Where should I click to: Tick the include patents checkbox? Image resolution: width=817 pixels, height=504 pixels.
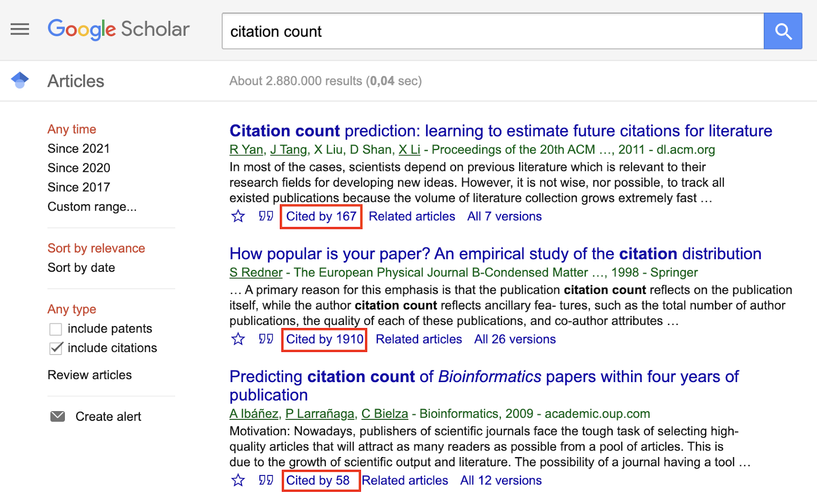pos(56,329)
